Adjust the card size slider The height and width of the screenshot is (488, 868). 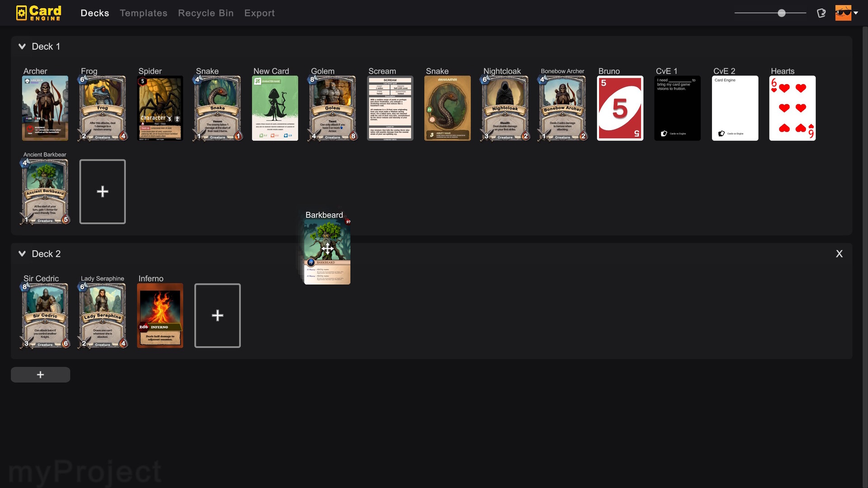pyautogui.click(x=782, y=13)
